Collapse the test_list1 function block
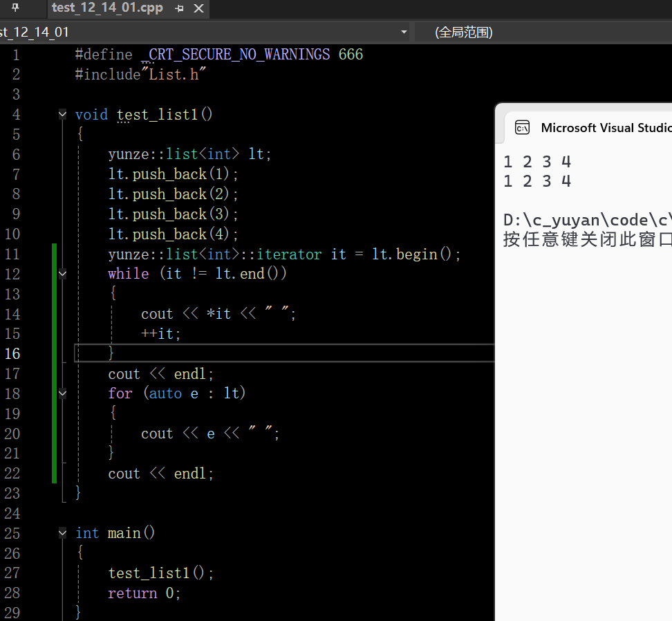672x621 pixels. click(x=63, y=114)
